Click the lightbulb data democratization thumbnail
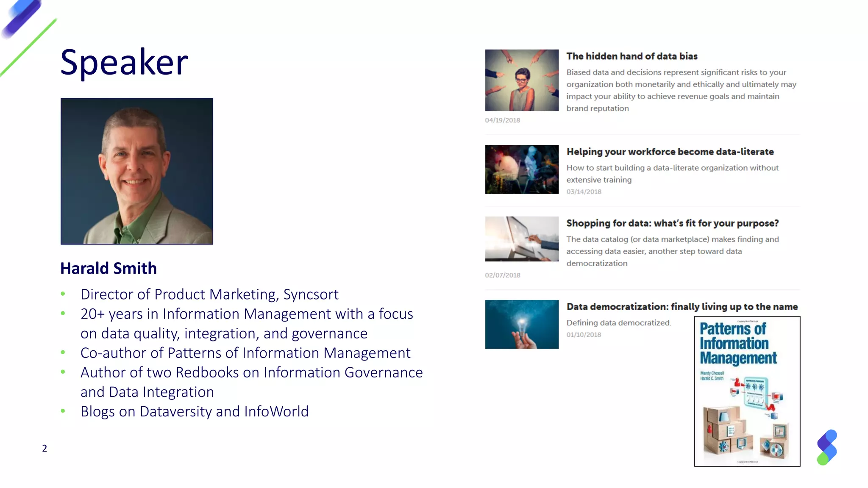This screenshot has width=868, height=488. point(522,324)
